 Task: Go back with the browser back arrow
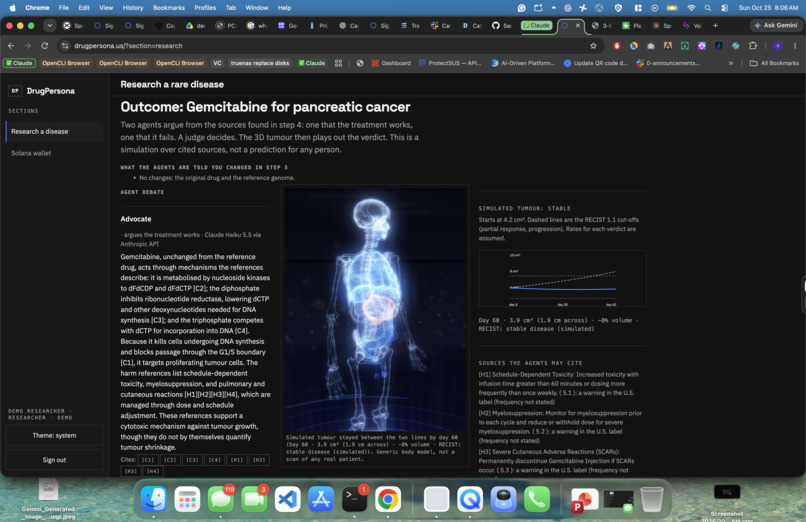coord(11,46)
